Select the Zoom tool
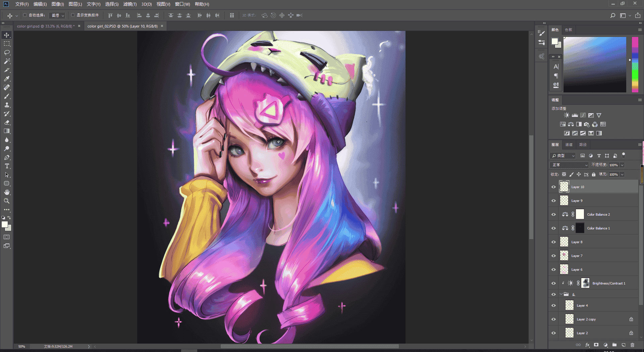This screenshot has width=644, height=352. click(x=7, y=201)
